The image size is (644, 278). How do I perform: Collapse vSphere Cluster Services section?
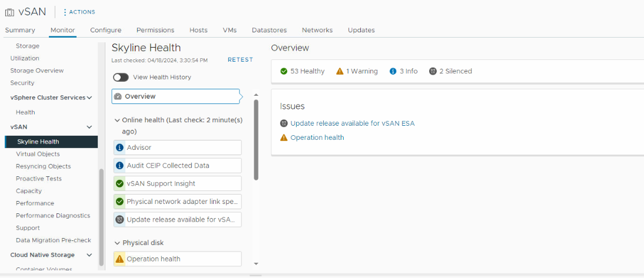pos(89,98)
